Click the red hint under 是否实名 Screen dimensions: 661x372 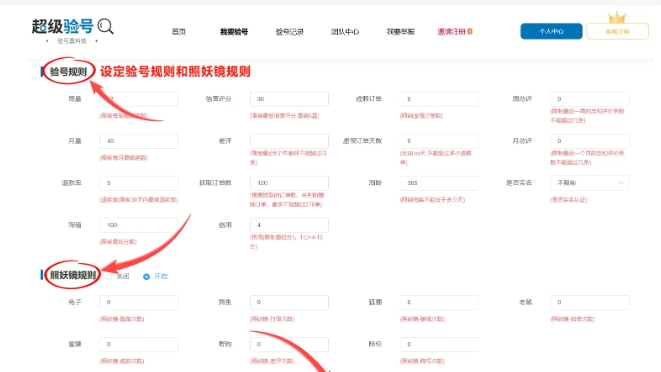(x=569, y=200)
